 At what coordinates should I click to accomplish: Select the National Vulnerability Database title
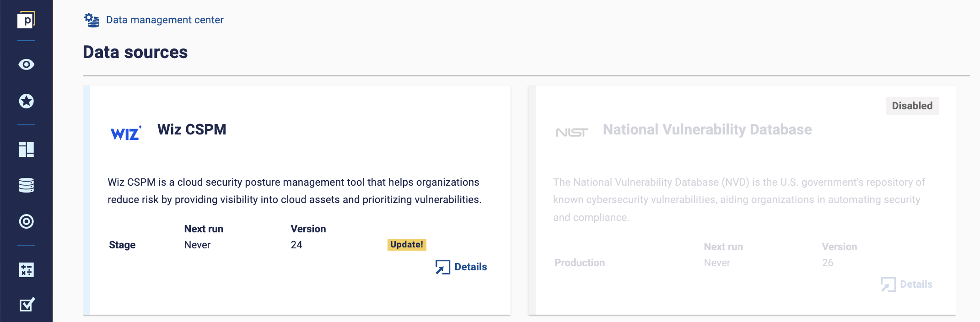[707, 129]
